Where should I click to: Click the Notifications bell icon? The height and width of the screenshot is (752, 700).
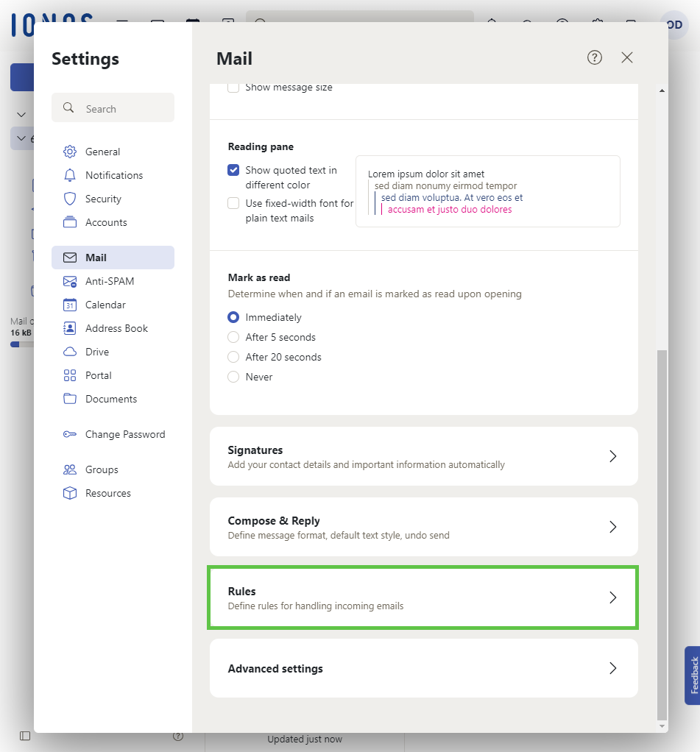(70, 175)
